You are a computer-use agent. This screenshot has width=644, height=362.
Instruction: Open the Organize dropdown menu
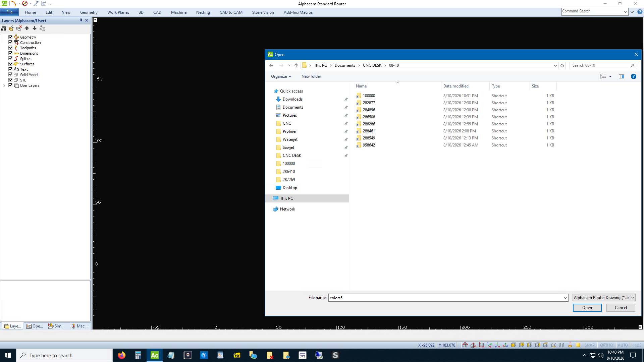pyautogui.click(x=281, y=76)
